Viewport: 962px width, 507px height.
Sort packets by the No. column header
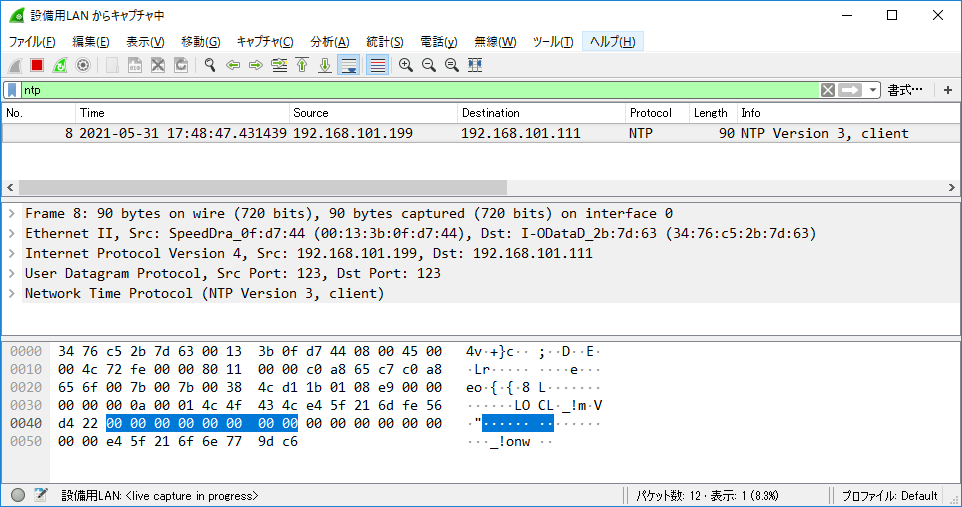click(x=39, y=113)
